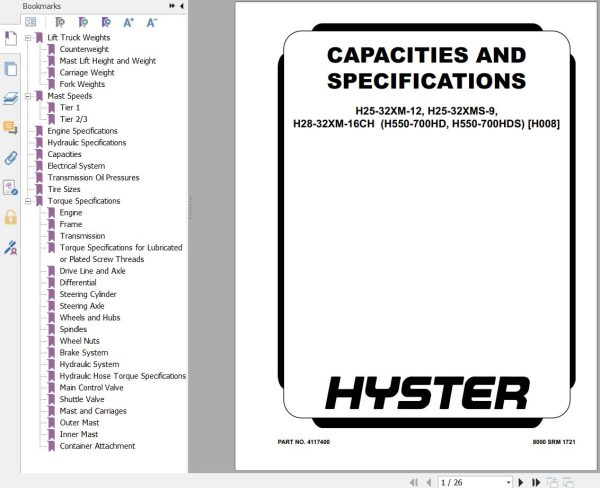Go to Hydraulic Specifications bookmark

click(86, 142)
